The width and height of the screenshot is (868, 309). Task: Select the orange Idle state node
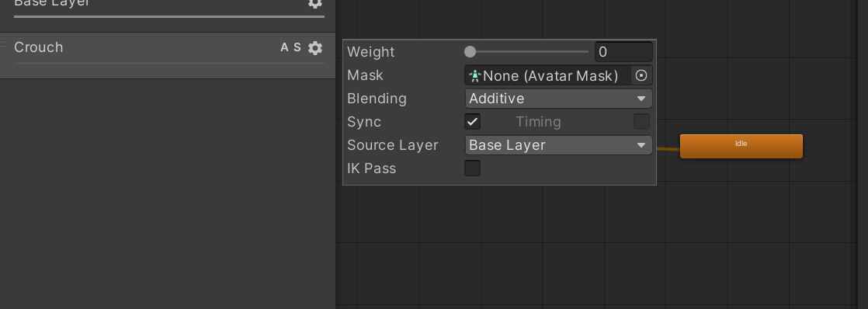[741, 146]
